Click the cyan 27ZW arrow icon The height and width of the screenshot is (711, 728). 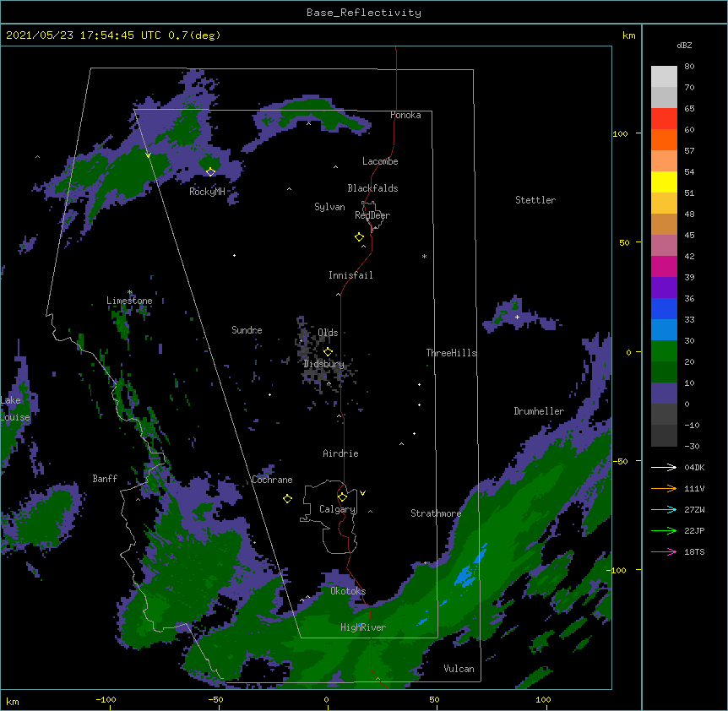(664, 509)
